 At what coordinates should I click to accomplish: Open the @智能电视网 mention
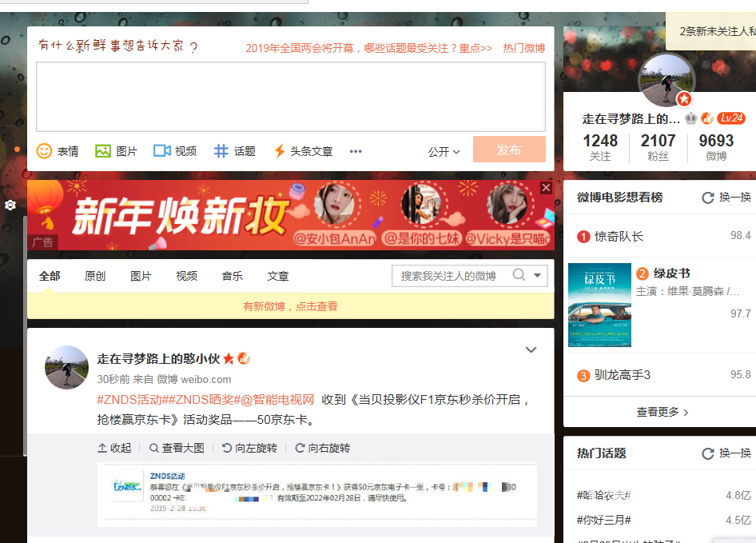coord(278,400)
